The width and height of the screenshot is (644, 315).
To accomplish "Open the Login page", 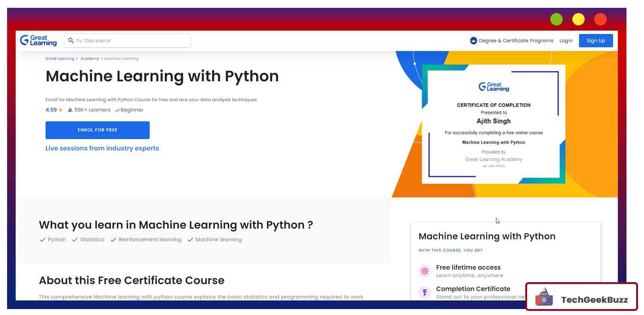I will point(566,41).
